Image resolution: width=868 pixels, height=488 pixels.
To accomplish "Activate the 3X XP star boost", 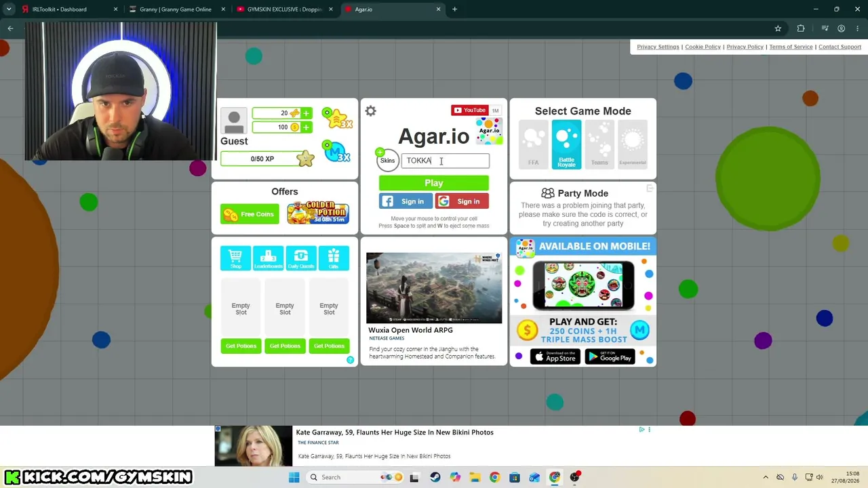I will [x=337, y=118].
